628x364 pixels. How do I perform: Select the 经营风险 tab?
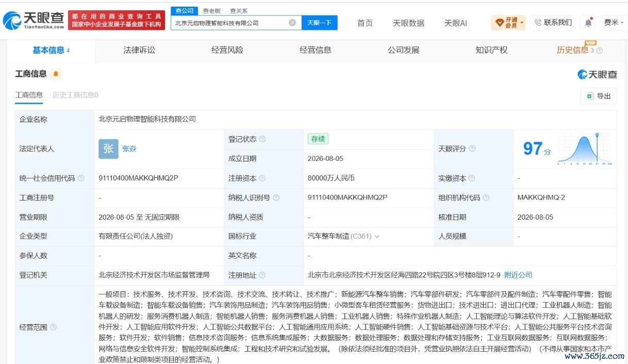pos(227,50)
